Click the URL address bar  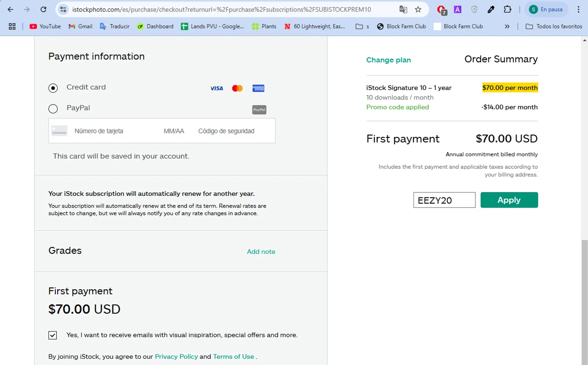[221, 9]
